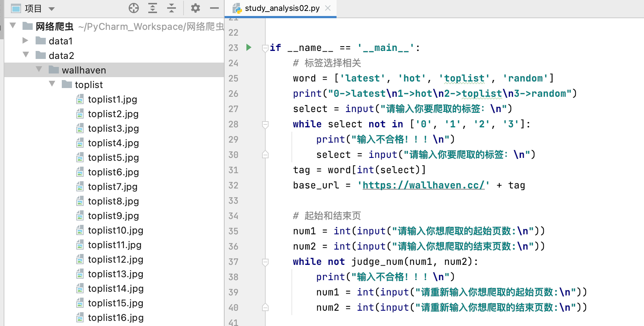644x326 pixels.
Task: Collapse the wallhaven folder
Action: pyautogui.click(x=39, y=69)
